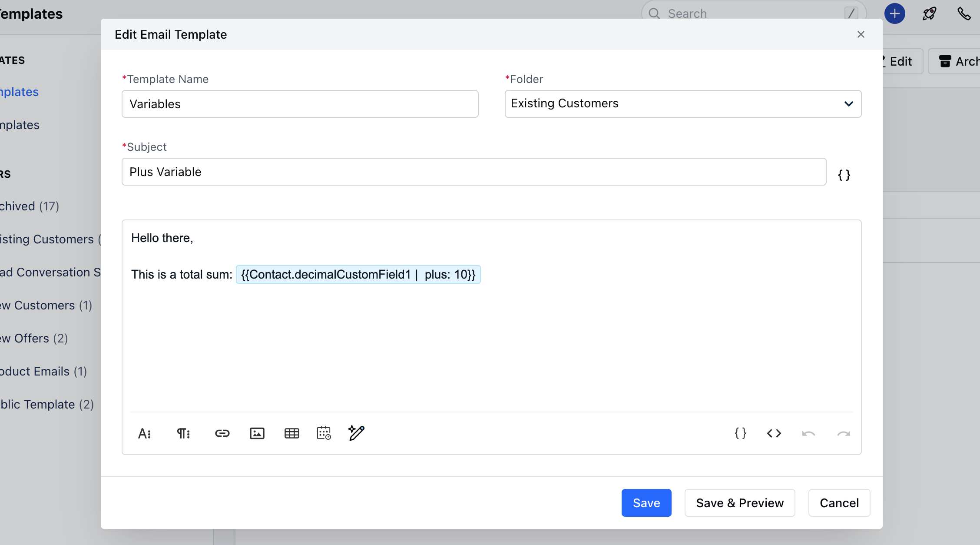Screen dimensions: 980x545
Task: Open the paragraph formatting icon
Action: [183, 433]
